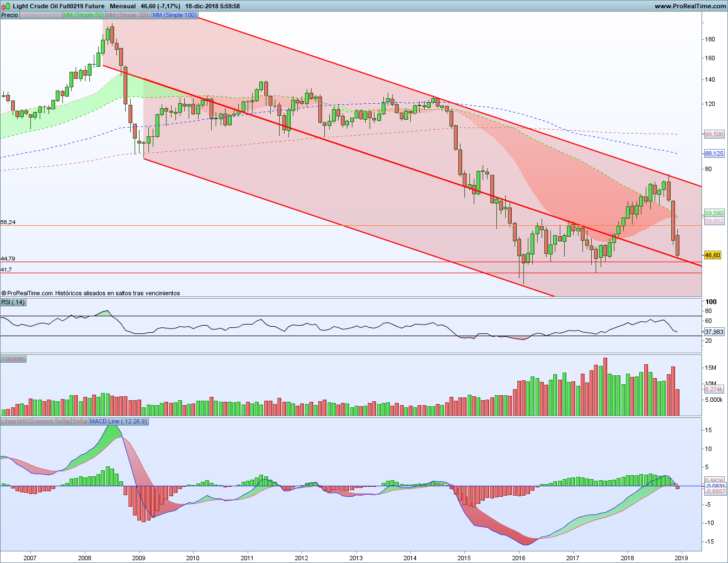Open MM (Simple 20) indicator settings

(x=41, y=15)
